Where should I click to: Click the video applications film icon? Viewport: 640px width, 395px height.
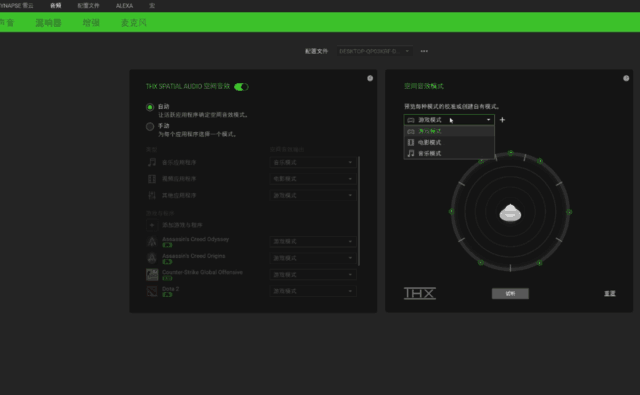[152, 179]
